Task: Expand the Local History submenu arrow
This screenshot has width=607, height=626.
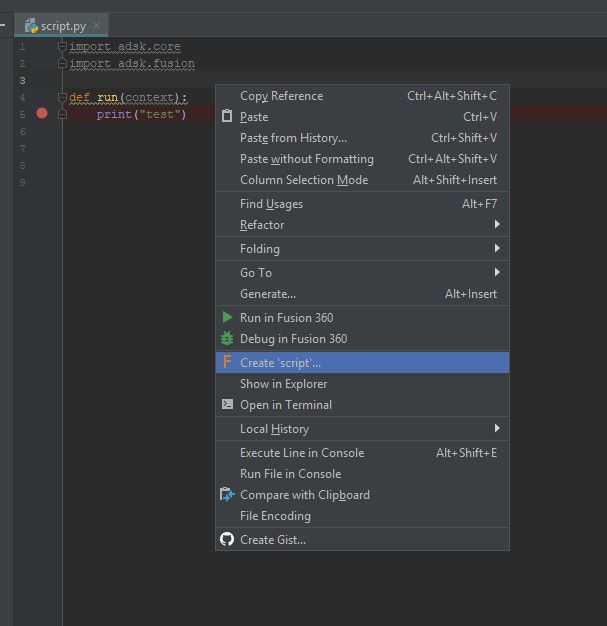Action: pyautogui.click(x=497, y=428)
